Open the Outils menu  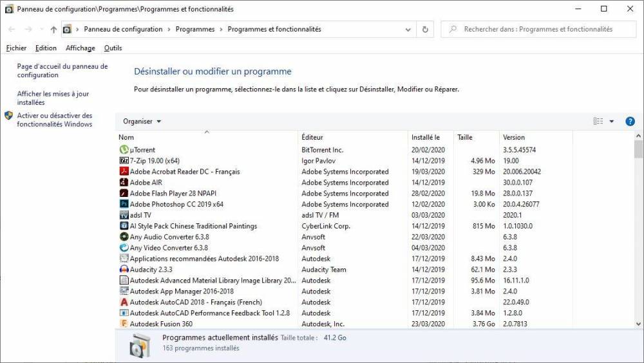coord(113,48)
